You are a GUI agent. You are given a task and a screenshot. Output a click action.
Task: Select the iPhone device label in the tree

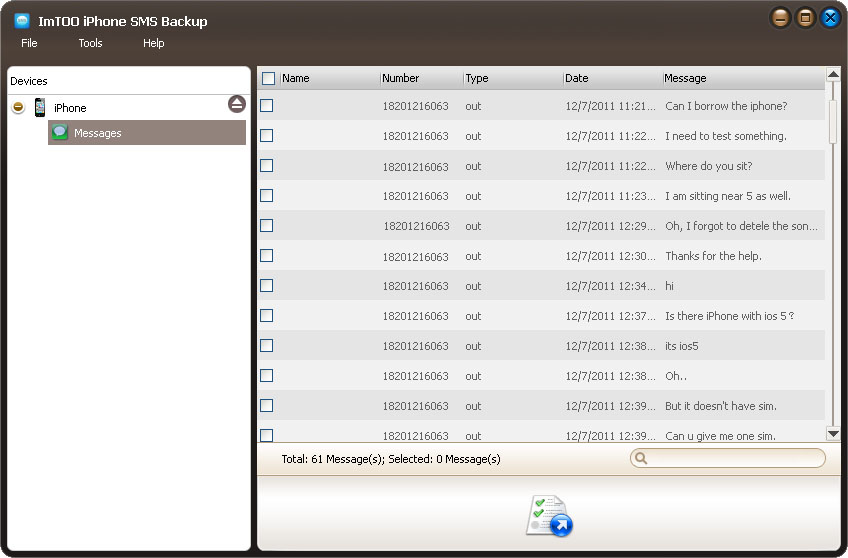pyautogui.click(x=70, y=108)
